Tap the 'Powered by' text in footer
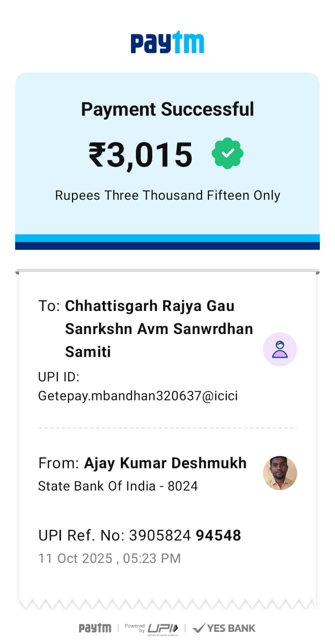The image size is (335, 644). 135,628
